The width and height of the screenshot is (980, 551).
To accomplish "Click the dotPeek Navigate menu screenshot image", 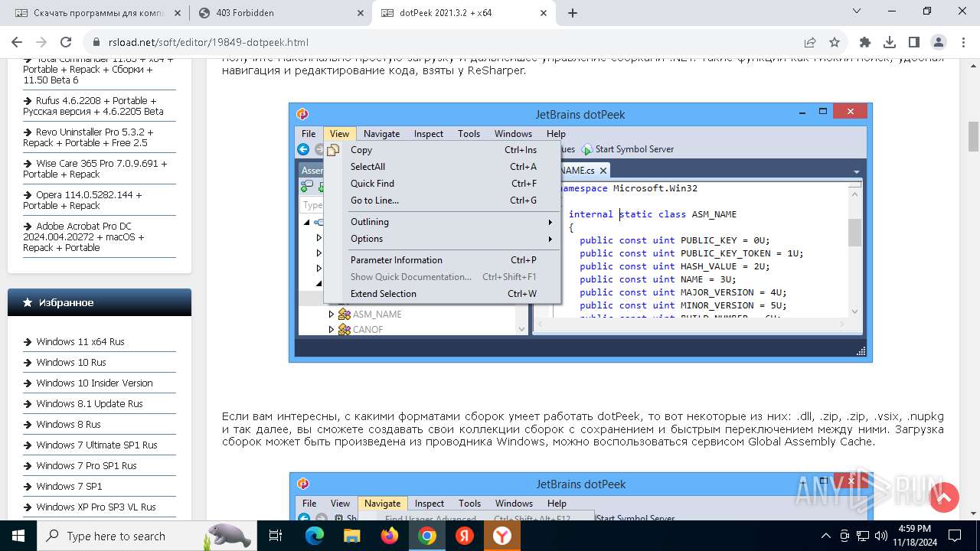I will (x=580, y=497).
